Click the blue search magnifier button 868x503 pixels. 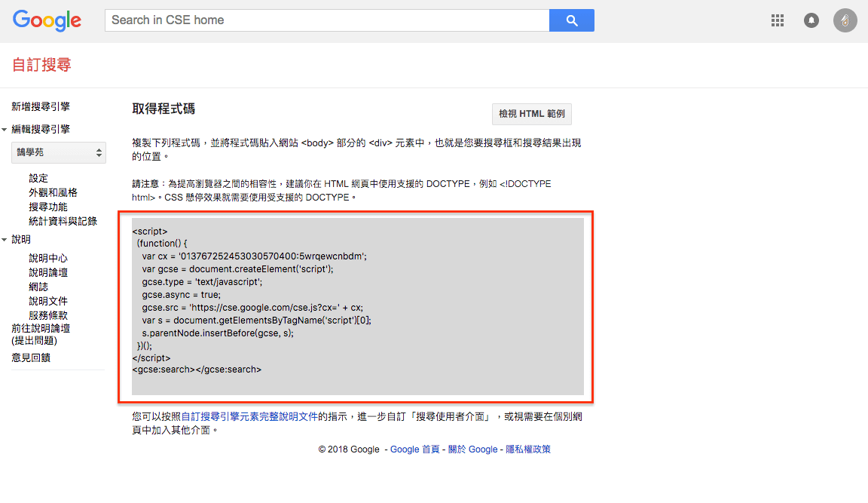[572, 20]
